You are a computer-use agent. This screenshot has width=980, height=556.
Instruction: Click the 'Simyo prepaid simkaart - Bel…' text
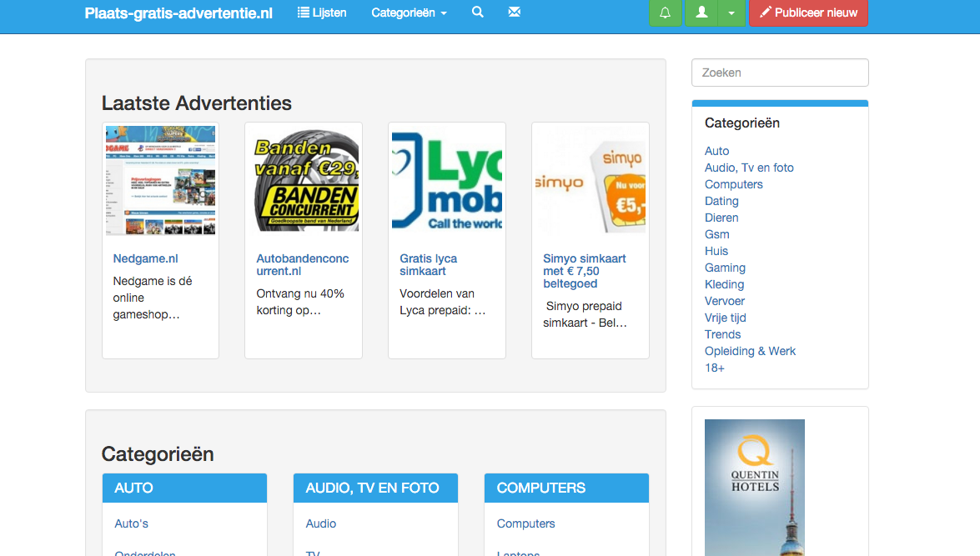click(585, 314)
